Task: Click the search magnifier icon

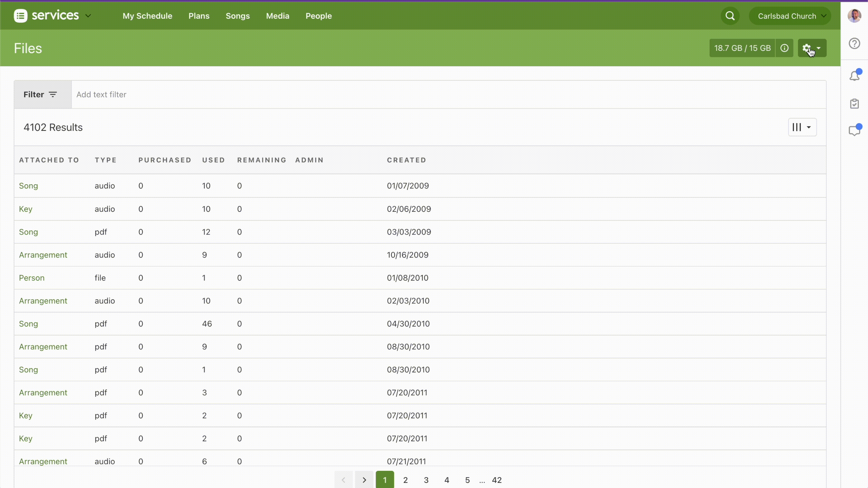Action: (x=730, y=16)
